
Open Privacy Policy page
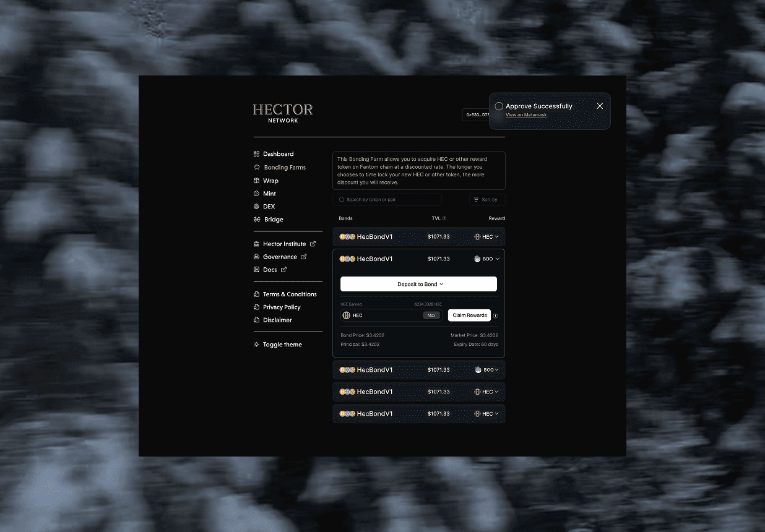282,307
